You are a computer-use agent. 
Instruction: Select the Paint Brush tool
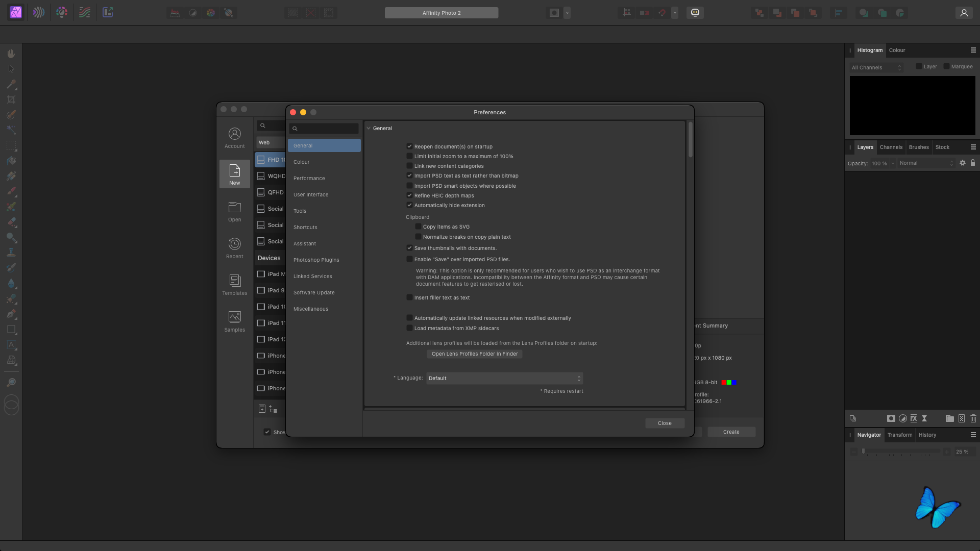(11, 191)
